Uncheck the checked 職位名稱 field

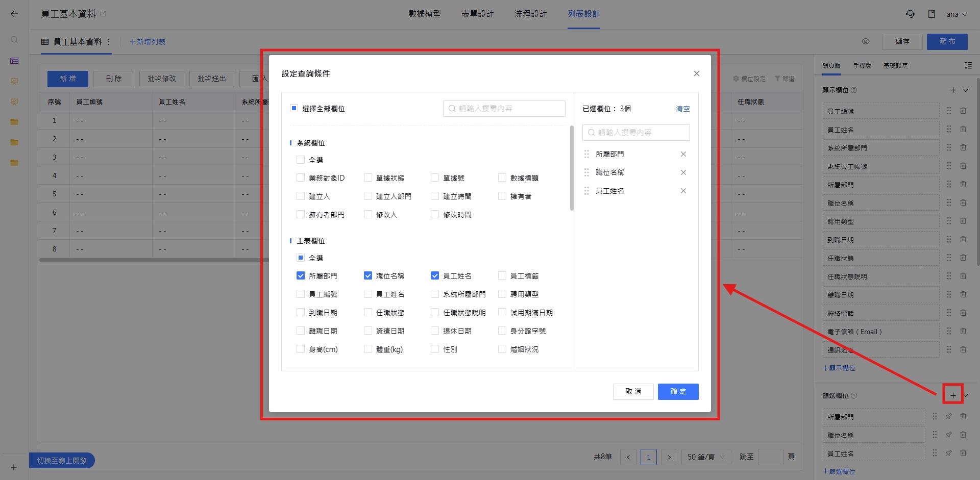[x=368, y=275]
